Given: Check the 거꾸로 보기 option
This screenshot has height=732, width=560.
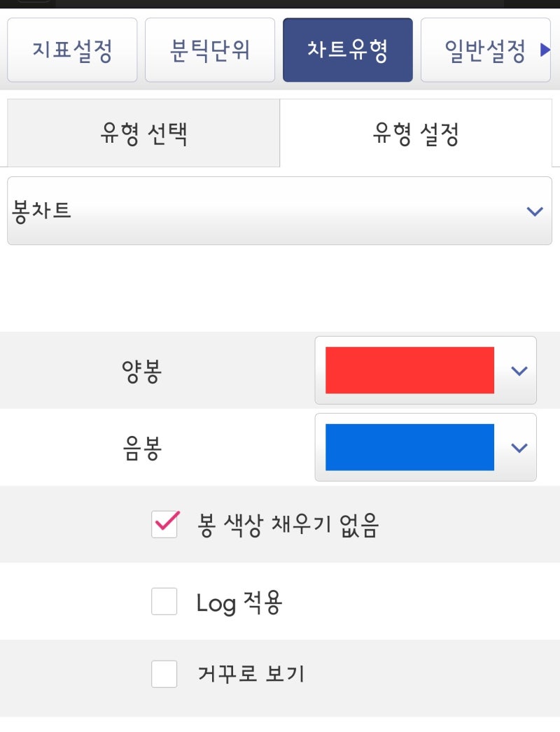Looking at the screenshot, I should click(x=164, y=673).
